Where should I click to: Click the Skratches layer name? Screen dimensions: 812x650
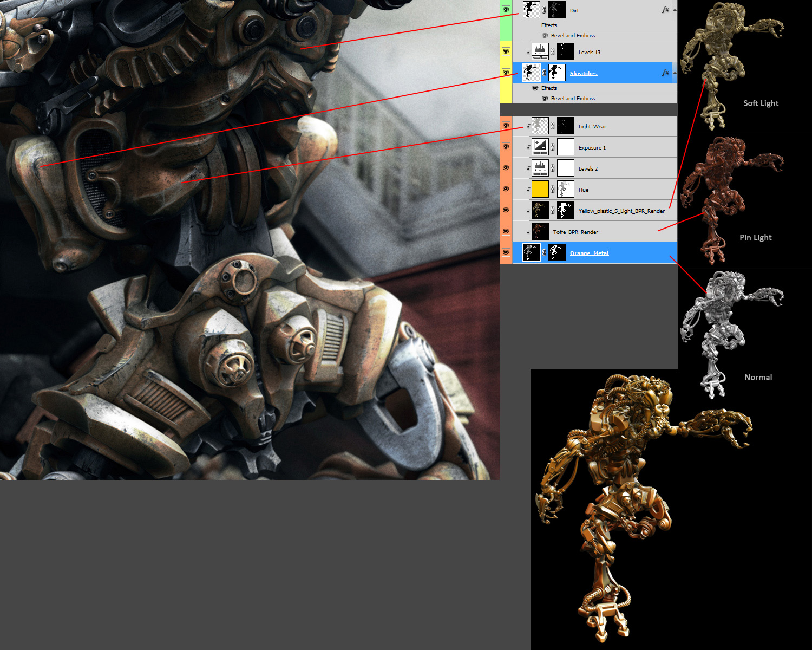(x=584, y=73)
